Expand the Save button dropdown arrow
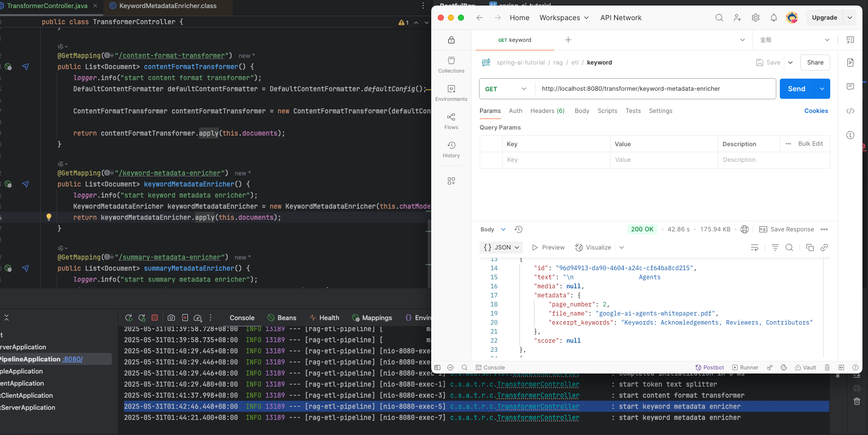Image resolution: width=868 pixels, height=435 pixels. point(790,63)
